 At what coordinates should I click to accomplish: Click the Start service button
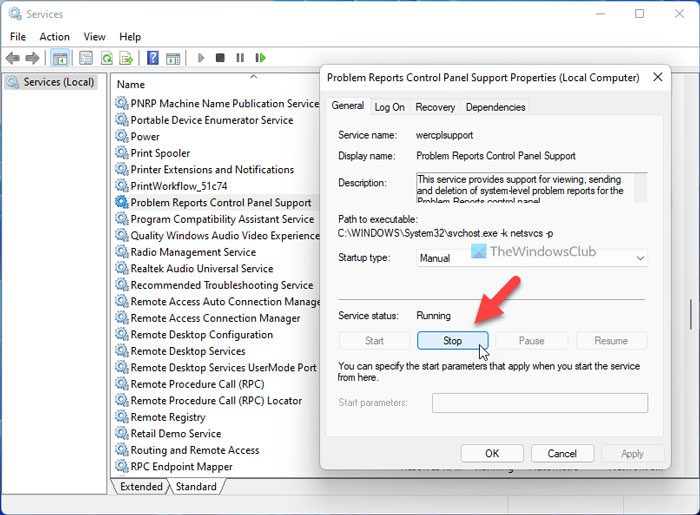pos(374,341)
